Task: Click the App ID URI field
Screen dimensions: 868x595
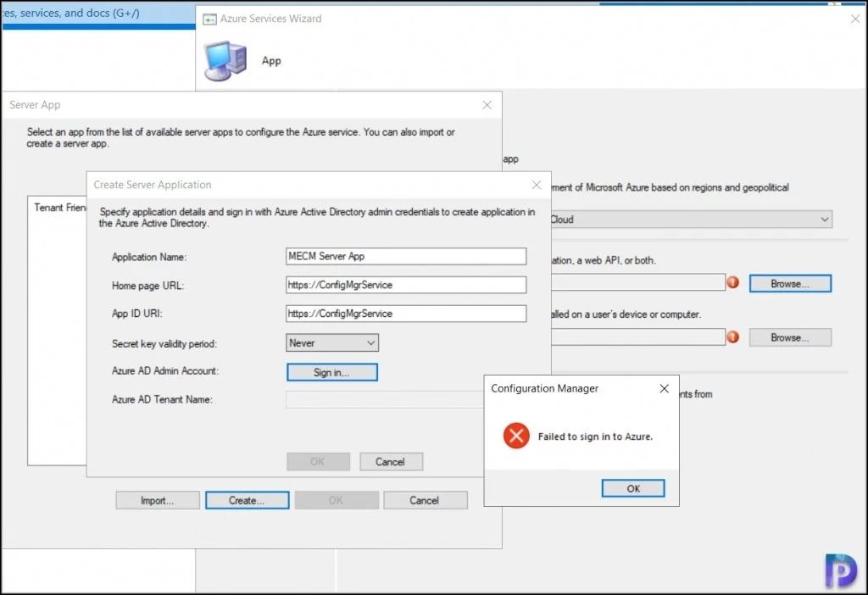Action: [406, 314]
